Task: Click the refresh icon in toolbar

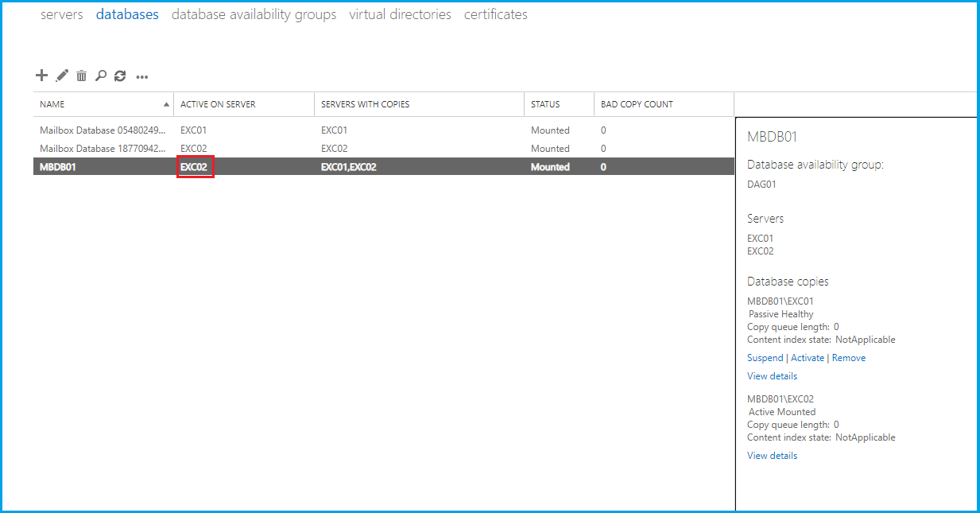Action: (x=120, y=76)
